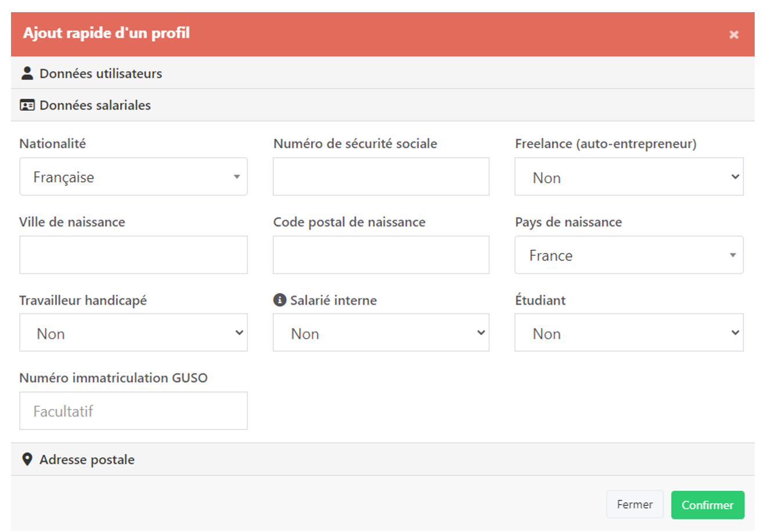Open the Travailleur handicapé dropdown

tap(134, 333)
